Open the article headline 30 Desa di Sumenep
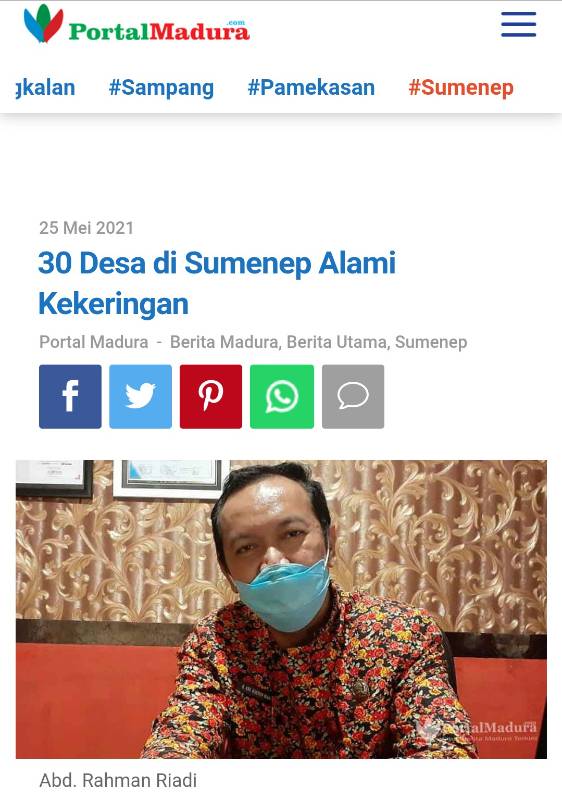This screenshot has height=800, width=562. click(x=217, y=283)
